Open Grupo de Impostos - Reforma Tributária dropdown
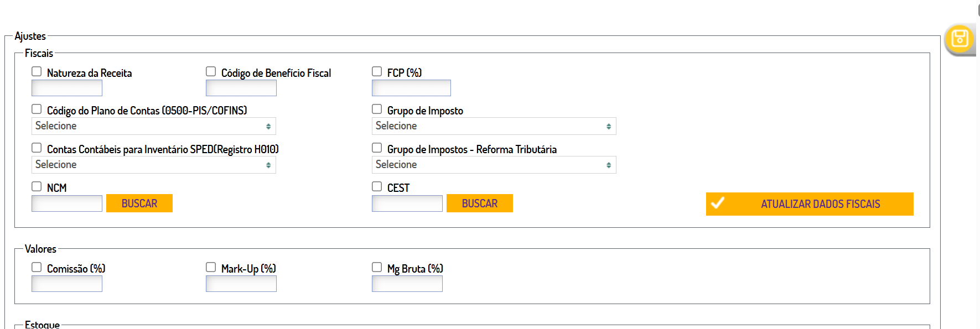 point(494,165)
